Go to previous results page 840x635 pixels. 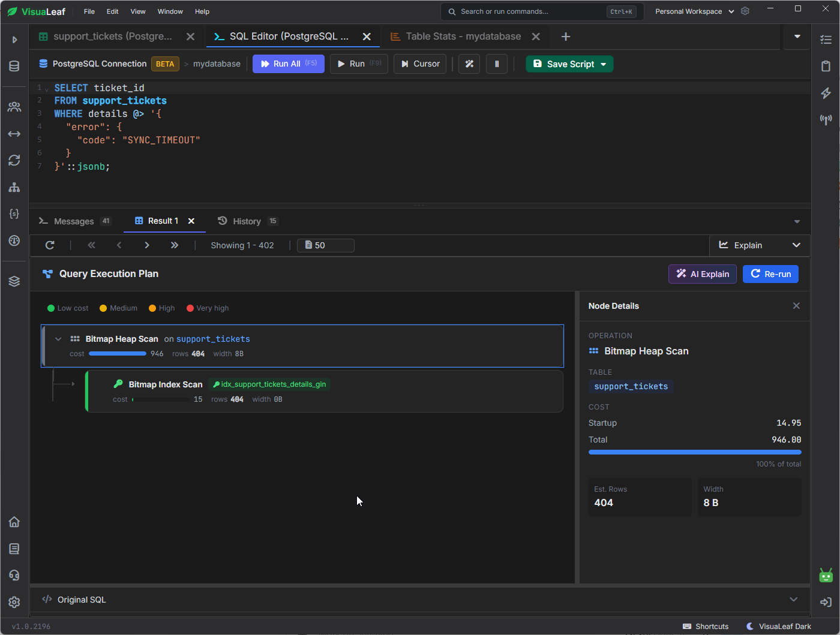coord(119,245)
